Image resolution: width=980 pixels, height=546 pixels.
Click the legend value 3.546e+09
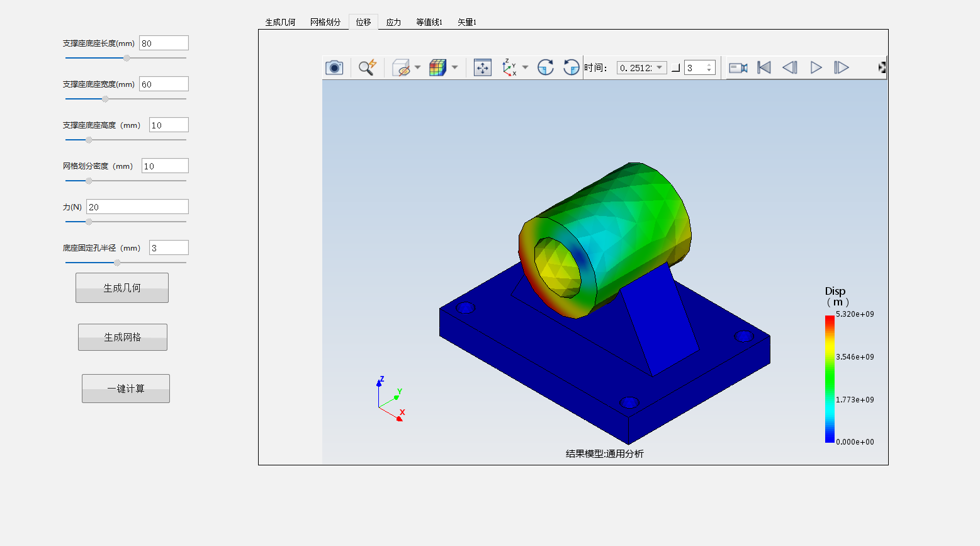click(x=855, y=357)
